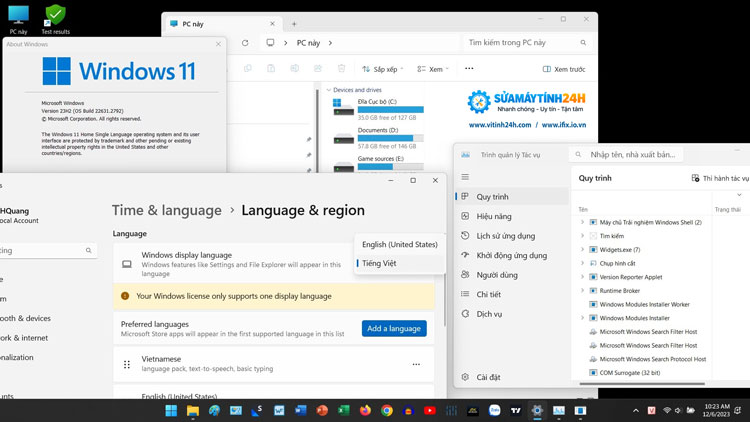Expand Máy chủ Trải nghiệm Windows Shell process

582,222
